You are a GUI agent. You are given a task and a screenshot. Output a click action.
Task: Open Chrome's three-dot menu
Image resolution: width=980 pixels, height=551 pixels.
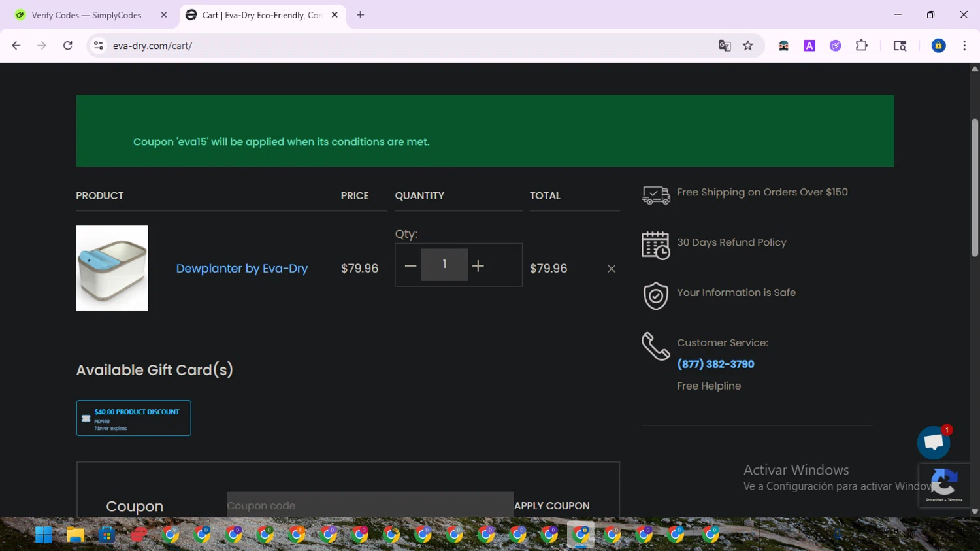pos(964,46)
